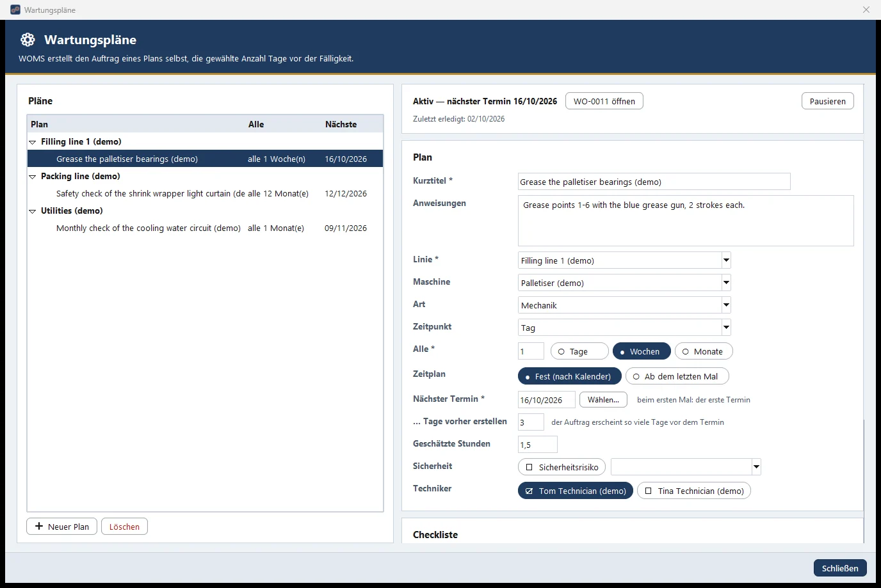This screenshot has height=588, width=881.
Task: Check Tina Technician (demo)
Action: point(694,491)
